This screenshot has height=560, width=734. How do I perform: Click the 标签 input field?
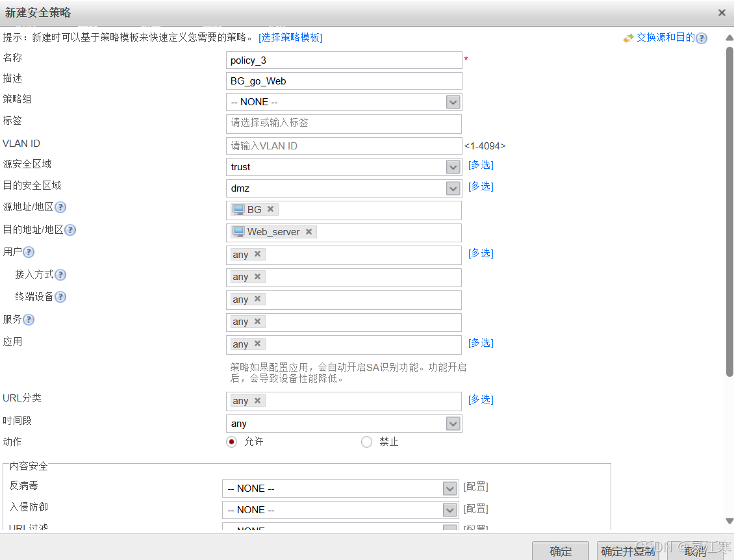tap(344, 123)
